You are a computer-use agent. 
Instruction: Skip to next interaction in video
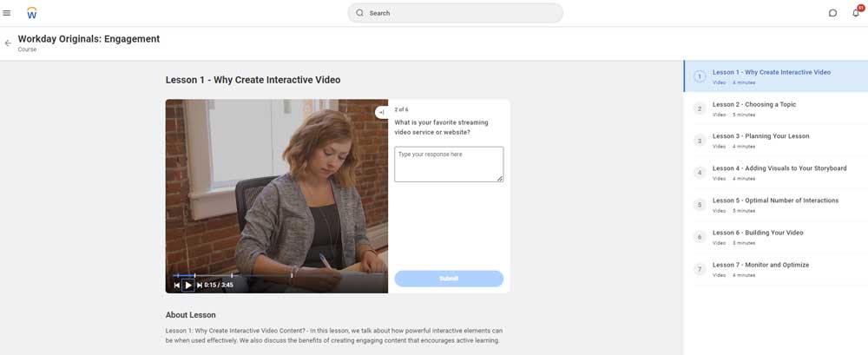point(200,286)
